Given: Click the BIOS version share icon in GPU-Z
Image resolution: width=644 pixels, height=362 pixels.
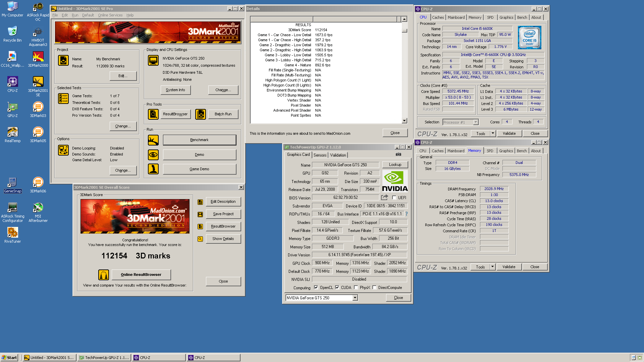Looking at the screenshot, I should tap(384, 198).
